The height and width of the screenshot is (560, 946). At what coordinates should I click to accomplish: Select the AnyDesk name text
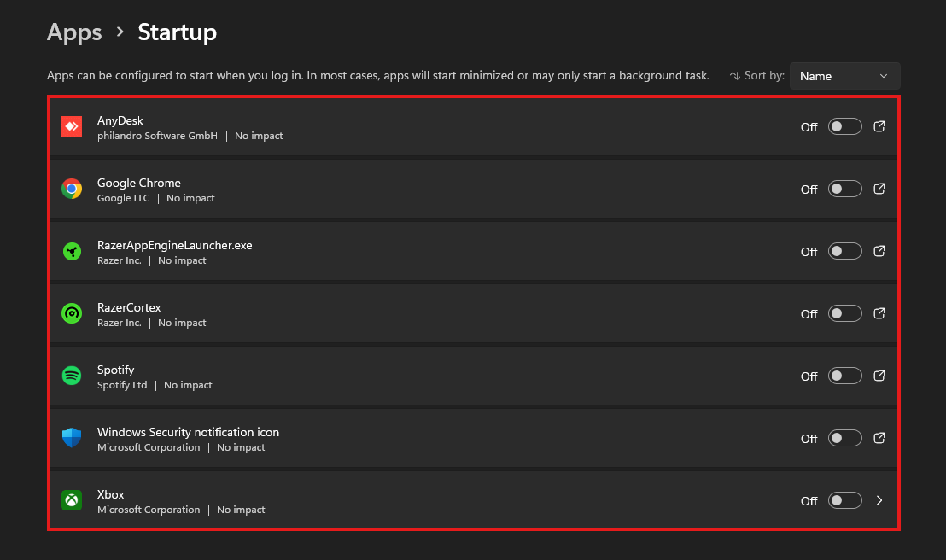[x=120, y=120]
